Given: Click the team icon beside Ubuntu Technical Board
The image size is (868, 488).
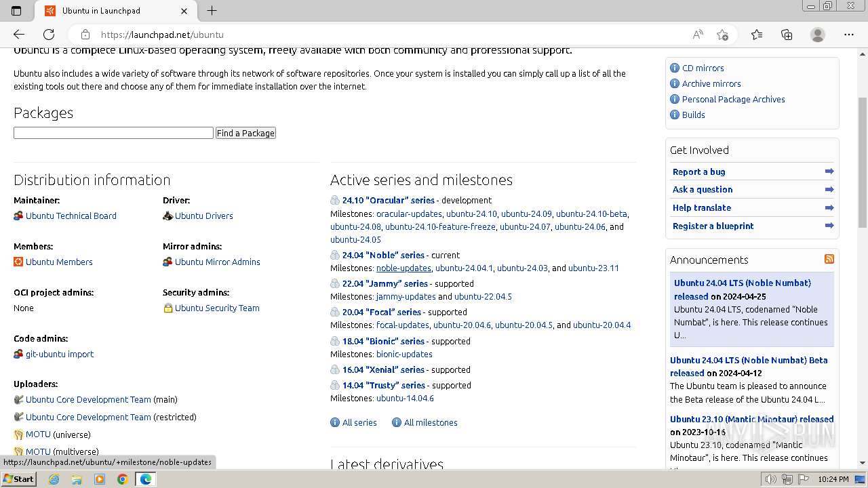Looking at the screenshot, I should 18,216.
